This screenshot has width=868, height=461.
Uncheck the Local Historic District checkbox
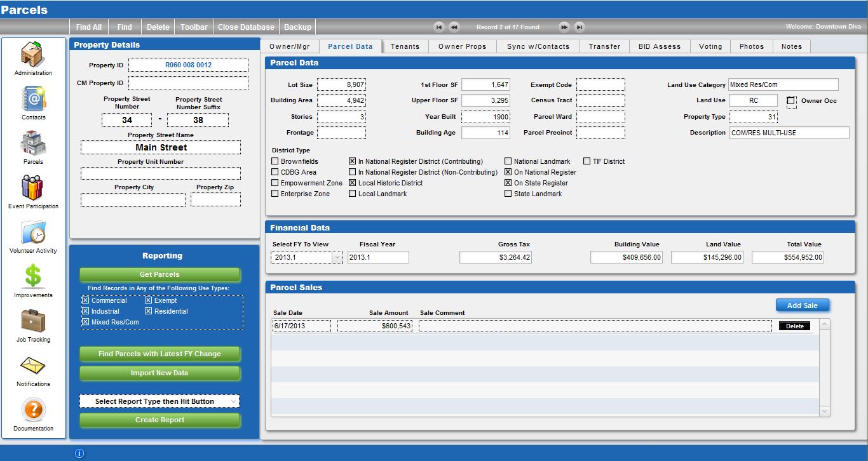point(353,184)
